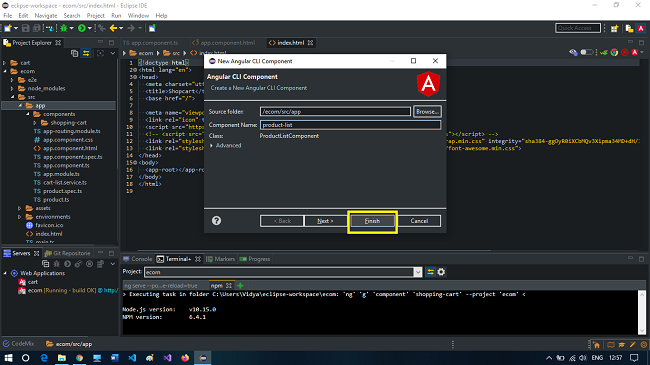Click the Angular icon in editor toolbar
Image resolution: width=650 pixels, height=365 pixels.
click(635, 52)
